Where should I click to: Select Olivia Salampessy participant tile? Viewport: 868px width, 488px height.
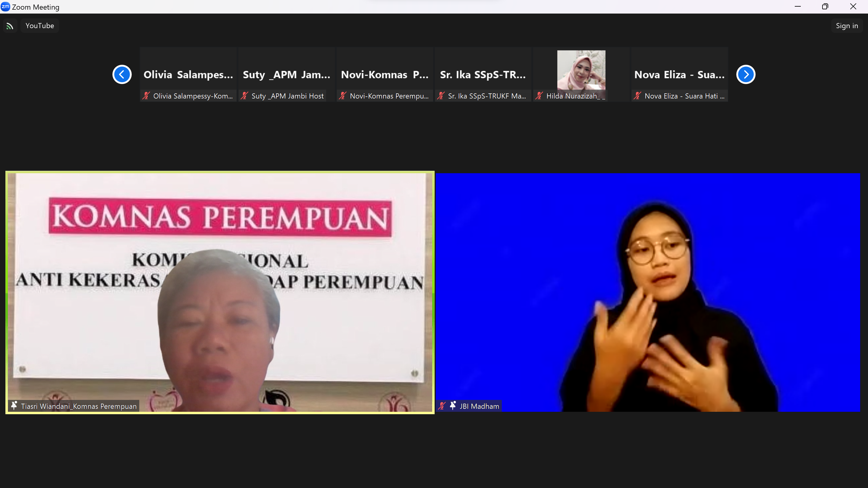click(x=188, y=74)
